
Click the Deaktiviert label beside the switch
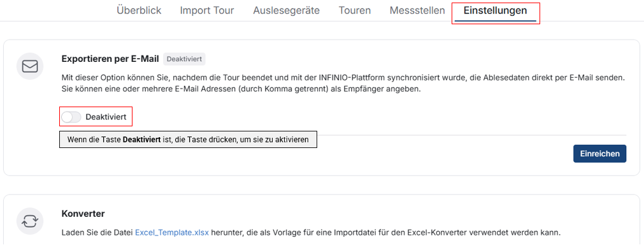[106, 117]
